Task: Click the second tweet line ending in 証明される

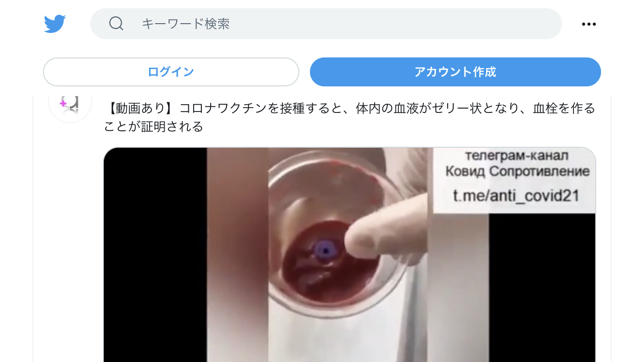Action: coord(154,126)
